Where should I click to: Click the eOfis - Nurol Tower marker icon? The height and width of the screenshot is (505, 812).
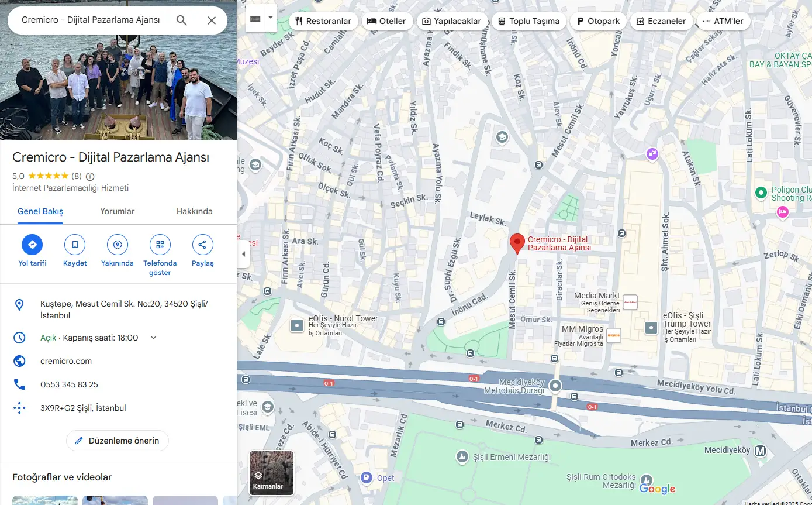(298, 325)
